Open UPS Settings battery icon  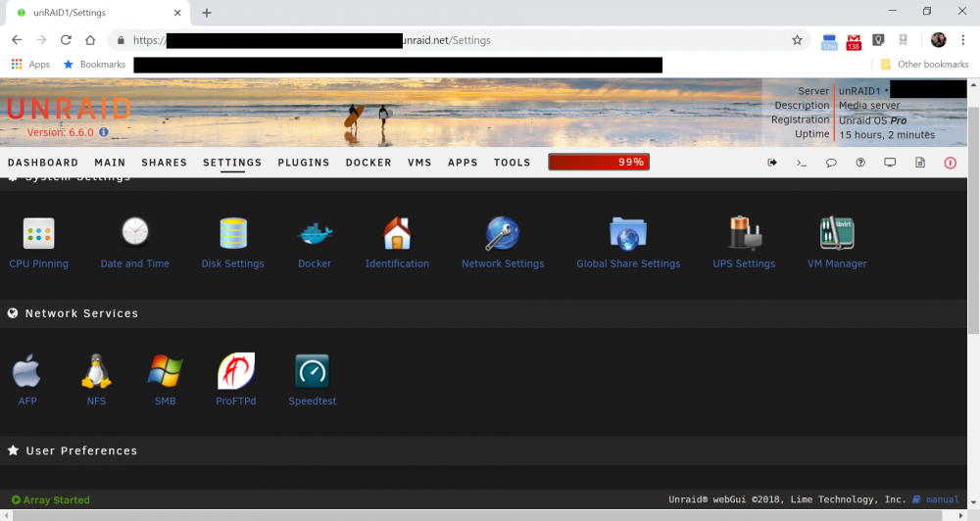pos(744,234)
